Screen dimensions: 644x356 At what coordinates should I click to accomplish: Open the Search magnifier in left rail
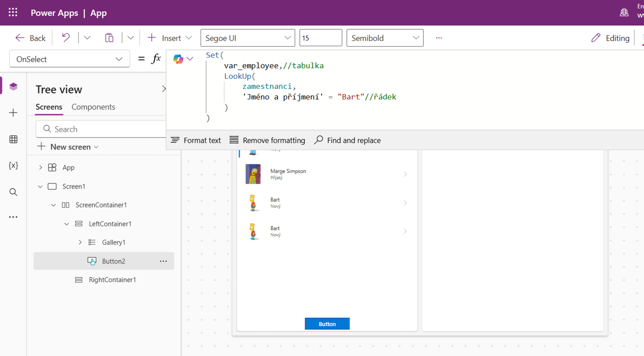pos(13,192)
